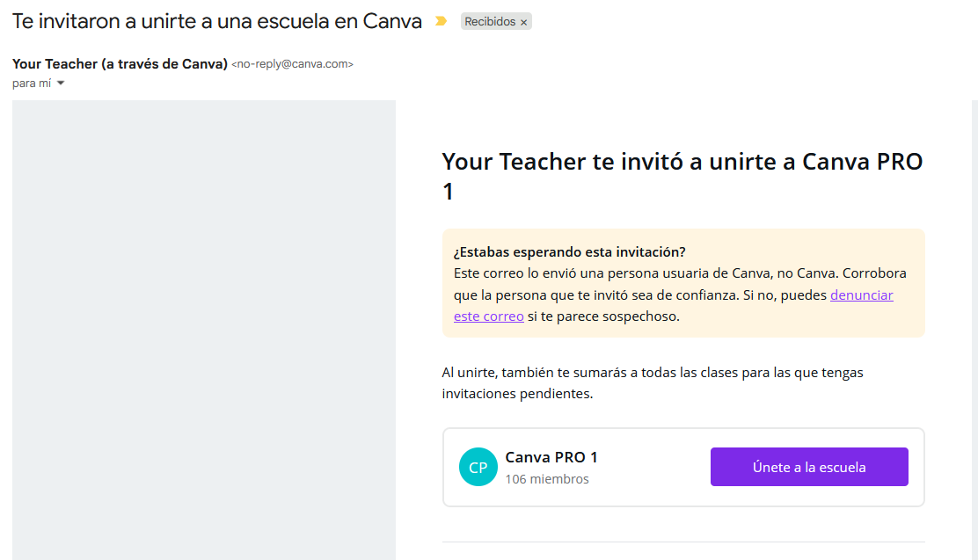Click the Al unirte paragraph text
This screenshot has height=560, width=978.
pyautogui.click(x=653, y=383)
